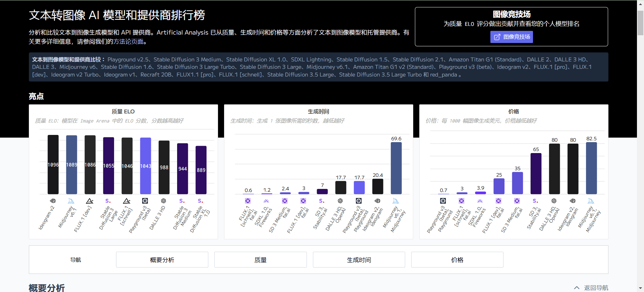This screenshot has width=644, height=292.
Task: Click the 20.4 Ideogram generation time bar
Action: [x=378, y=186]
